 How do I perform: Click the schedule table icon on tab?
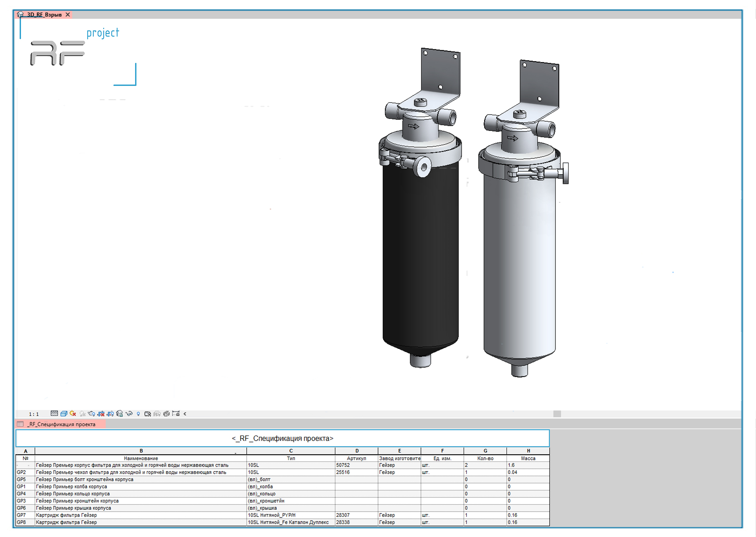[x=20, y=424]
